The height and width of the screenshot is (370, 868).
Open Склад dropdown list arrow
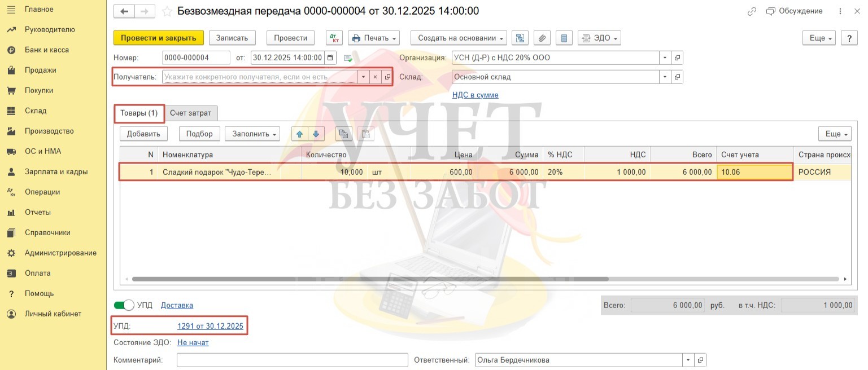click(x=665, y=77)
